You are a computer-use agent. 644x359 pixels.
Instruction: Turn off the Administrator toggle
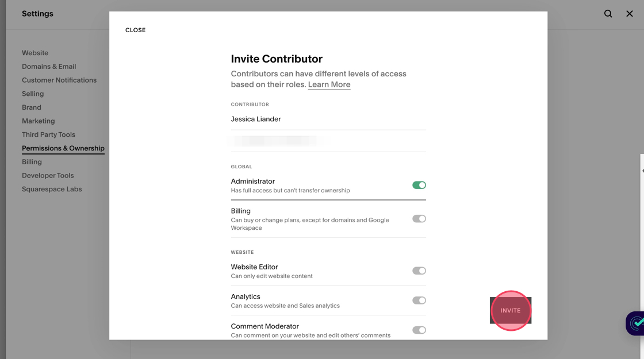[419, 185]
